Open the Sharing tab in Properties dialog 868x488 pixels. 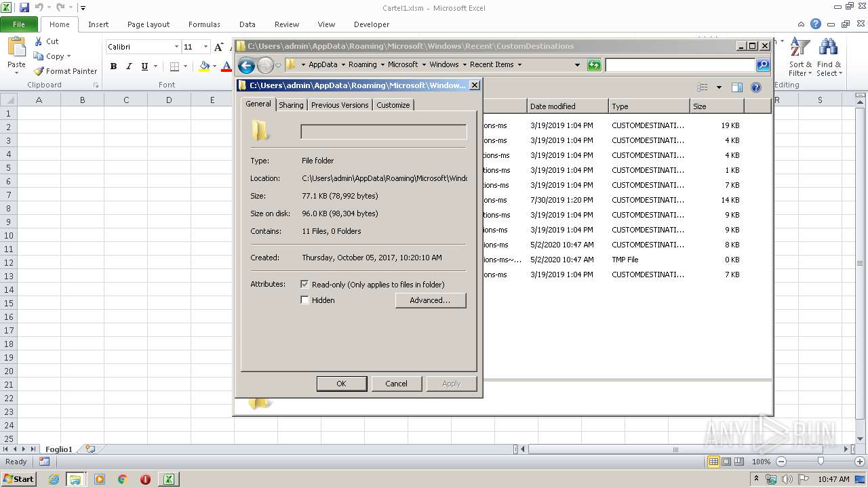tap(291, 105)
